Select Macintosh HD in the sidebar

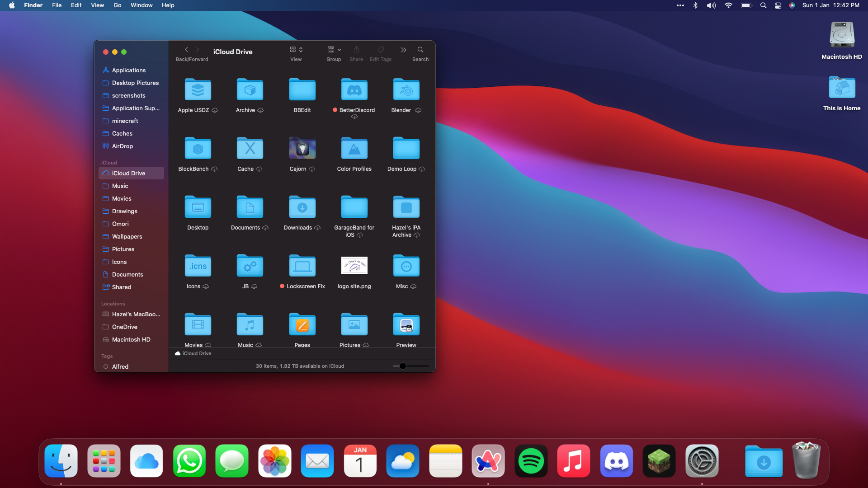(x=131, y=339)
